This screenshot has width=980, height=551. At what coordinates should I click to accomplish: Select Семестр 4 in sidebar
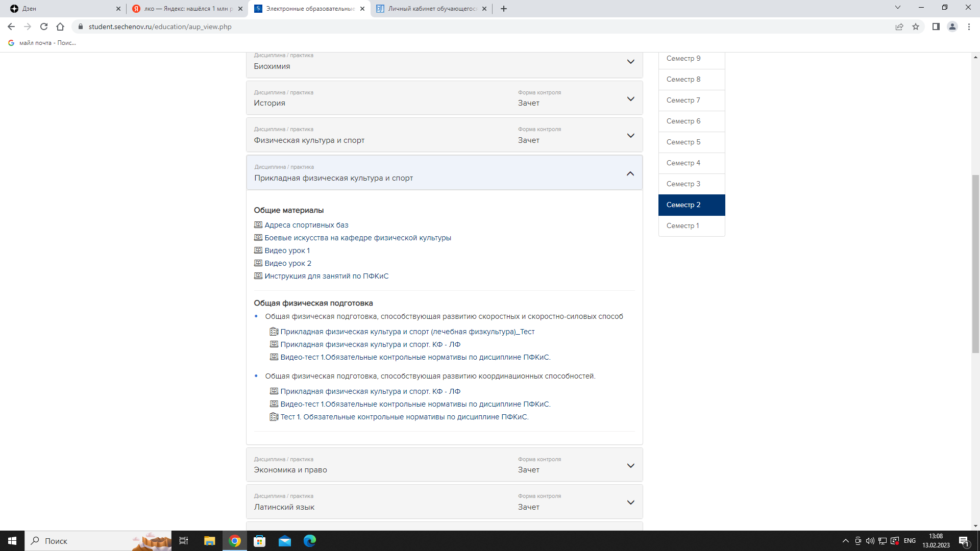pyautogui.click(x=692, y=163)
